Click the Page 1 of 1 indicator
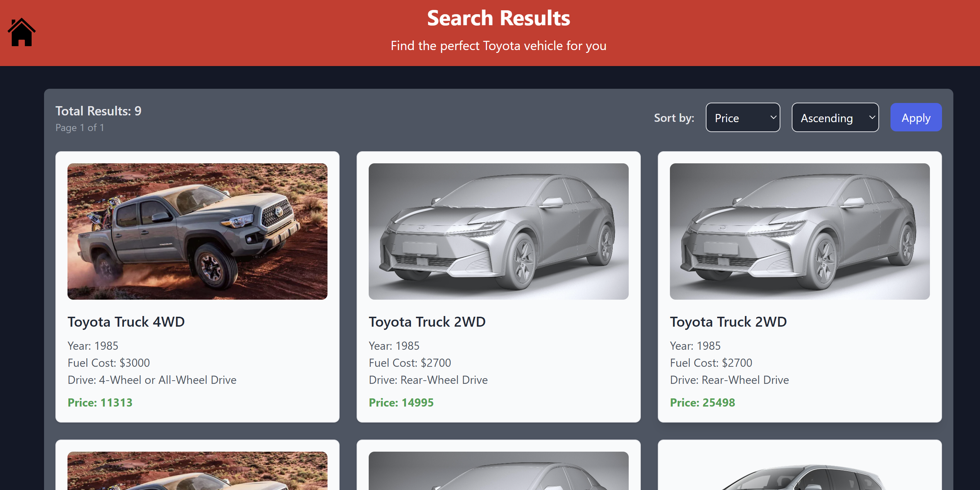Viewport: 980px width, 490px height. pos(80,128)
